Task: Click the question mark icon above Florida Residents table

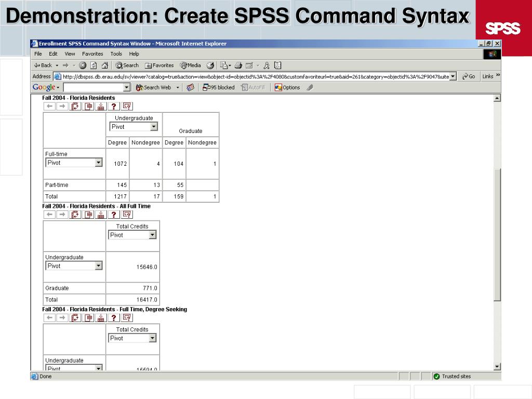Action: click(x=114, y=107)
